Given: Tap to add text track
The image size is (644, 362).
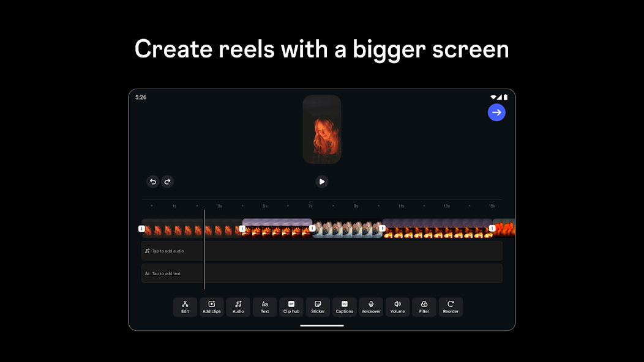Looking at the screenshot, I should [x=321, y=273].
